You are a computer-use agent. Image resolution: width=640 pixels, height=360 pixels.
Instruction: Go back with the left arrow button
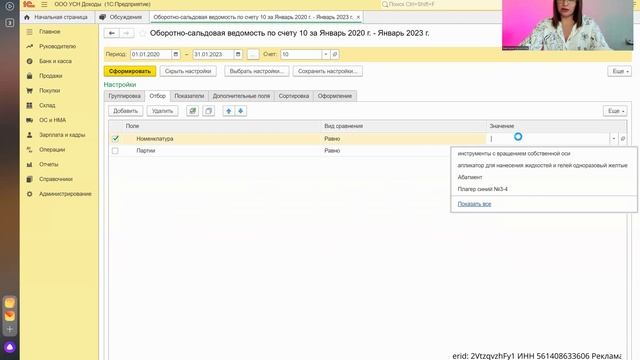tap(111, 33)
